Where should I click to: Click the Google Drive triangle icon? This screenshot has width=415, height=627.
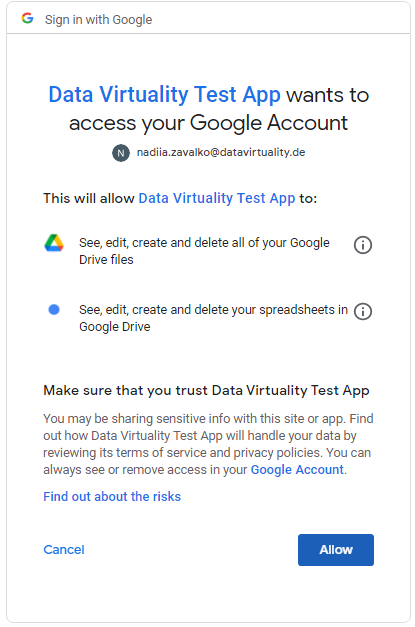54,243
